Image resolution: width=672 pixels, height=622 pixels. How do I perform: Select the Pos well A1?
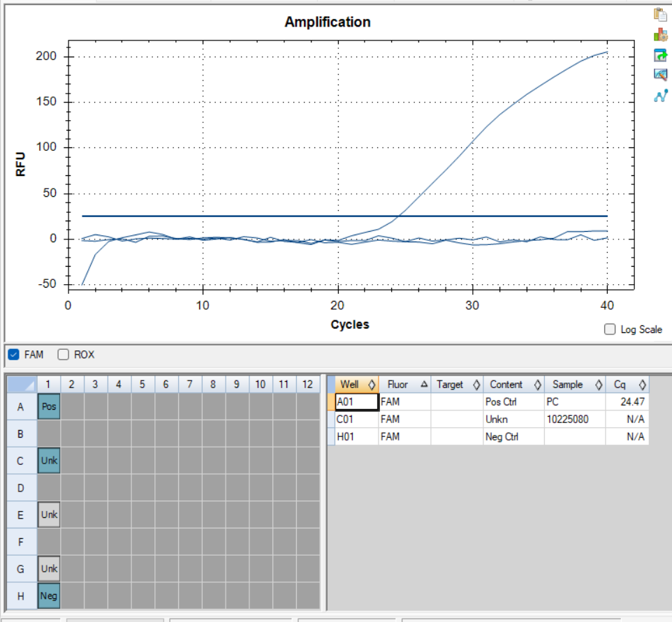coord(49,406)
